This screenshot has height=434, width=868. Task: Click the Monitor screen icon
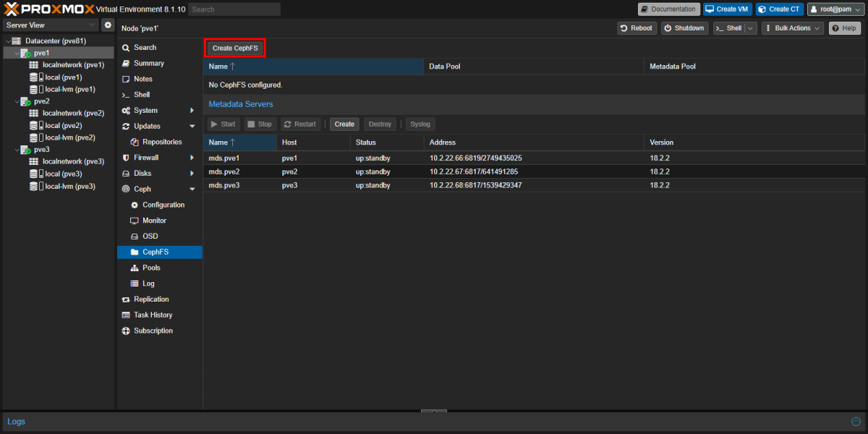[x=135, y=221]
